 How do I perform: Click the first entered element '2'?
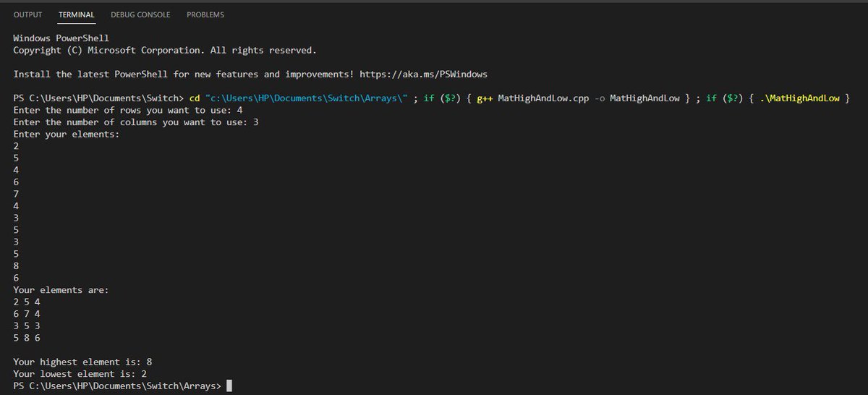click(x=16, y=147)
